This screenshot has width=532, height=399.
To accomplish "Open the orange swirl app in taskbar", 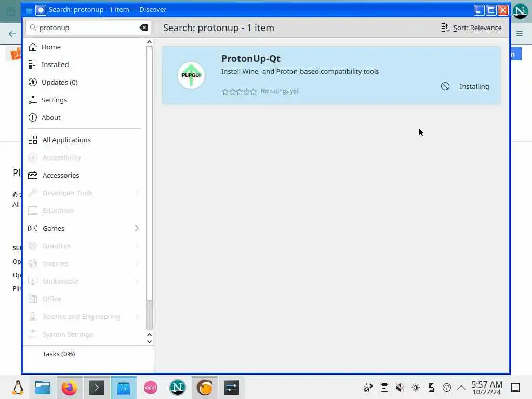I will 205,388.
